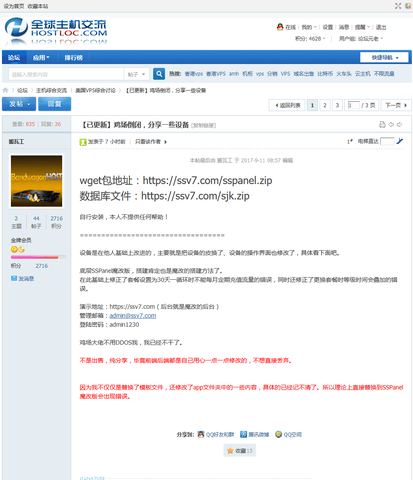Select 排行榜 in the navigation bar
The image size is (413, 480).
pos(74,58)
